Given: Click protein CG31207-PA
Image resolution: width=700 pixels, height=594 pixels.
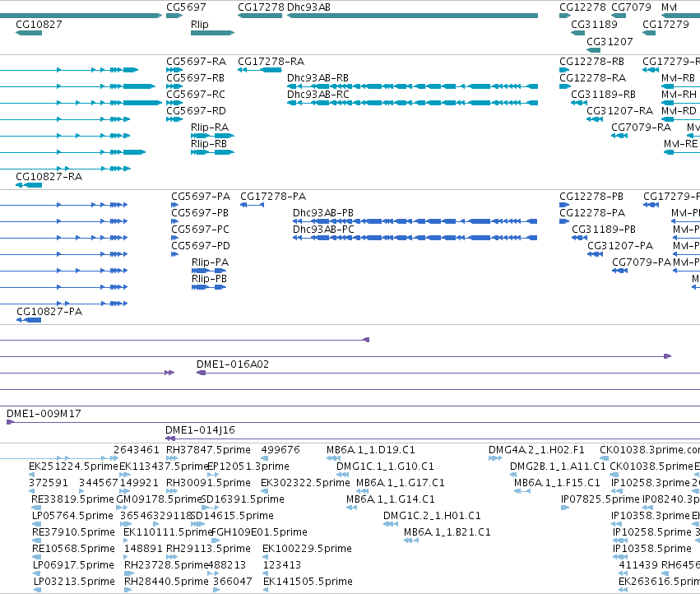Looking at the screenshot, I should [595, 254].
